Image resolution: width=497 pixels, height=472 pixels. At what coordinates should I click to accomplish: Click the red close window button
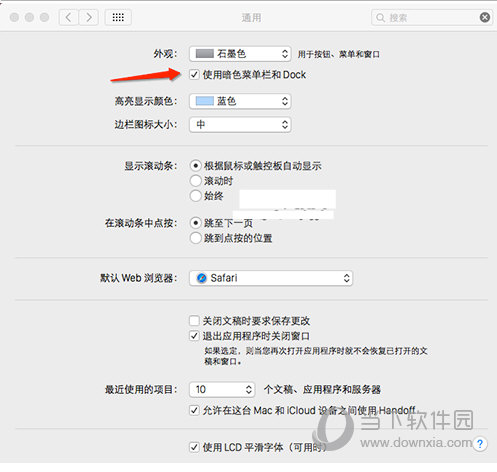[x=14, y=17]
